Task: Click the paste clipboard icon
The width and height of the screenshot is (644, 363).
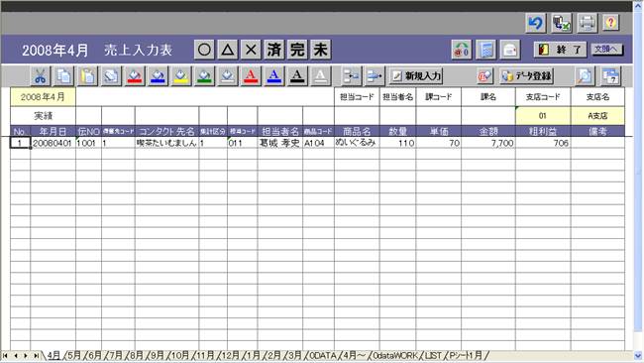Action: 87,76
